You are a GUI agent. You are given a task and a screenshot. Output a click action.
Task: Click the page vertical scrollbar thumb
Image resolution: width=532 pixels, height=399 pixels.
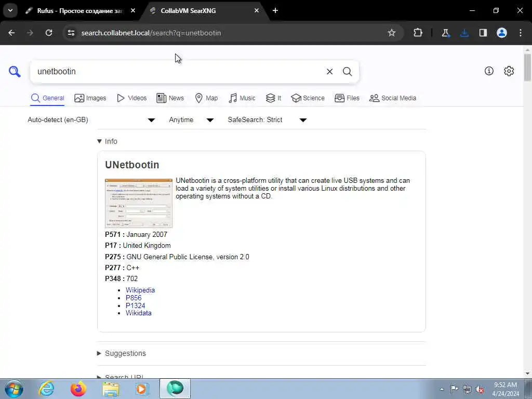point(527,67)
